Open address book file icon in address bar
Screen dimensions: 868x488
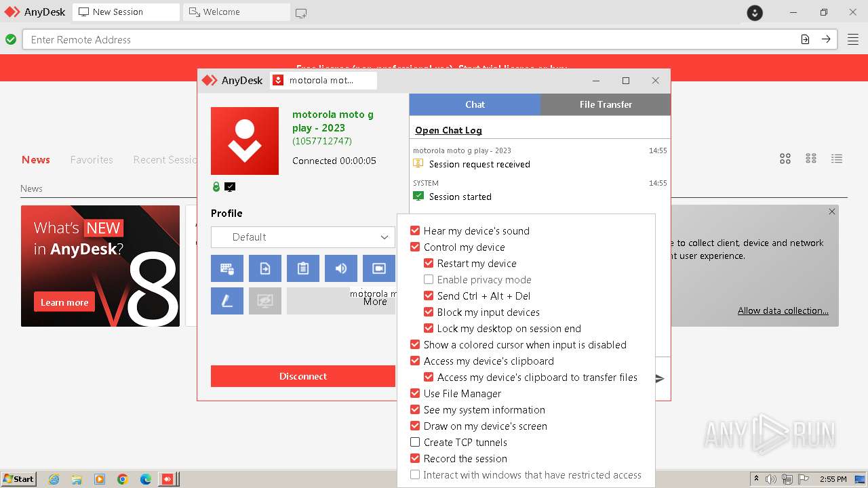pyautogui.click(x=805, y=39)
